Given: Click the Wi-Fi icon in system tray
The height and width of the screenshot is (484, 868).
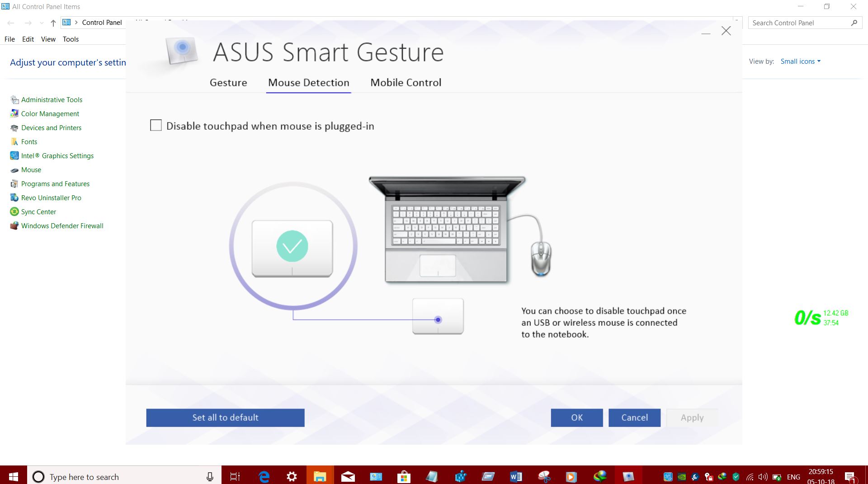Looking at the screenshot, I should (750, 477).
